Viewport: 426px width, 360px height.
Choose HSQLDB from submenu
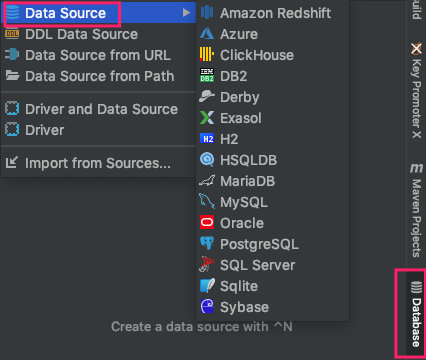tap(273, 160)
